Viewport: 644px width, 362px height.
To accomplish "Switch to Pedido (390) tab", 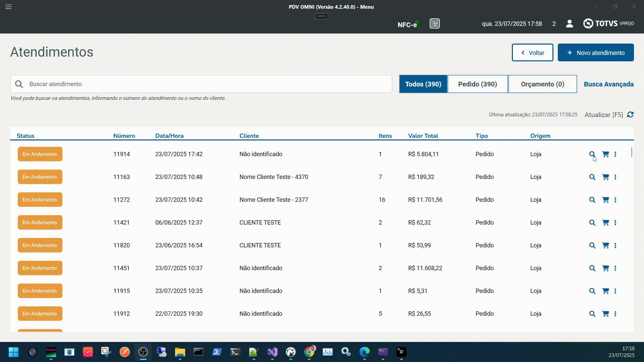I will click(477, 84).
